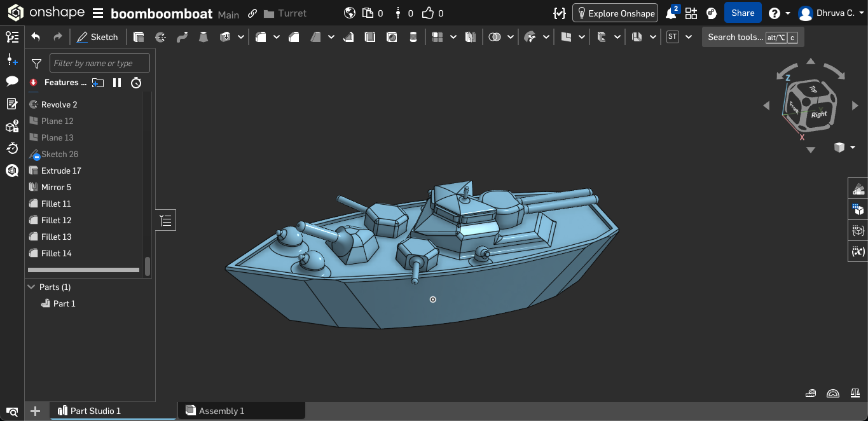Select the Sweep tool
Viewport: 868px width, 421px height.
pyautogui.click(x=182, y=38)
